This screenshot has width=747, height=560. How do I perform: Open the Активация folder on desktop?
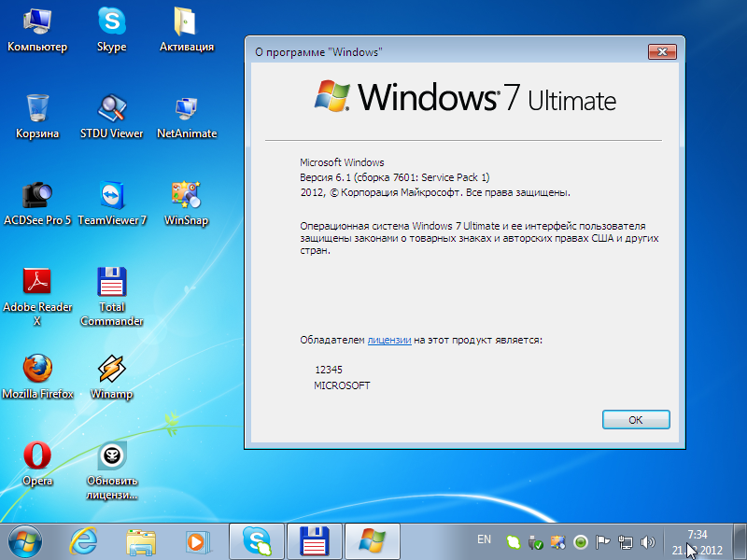tap(186, 30)
